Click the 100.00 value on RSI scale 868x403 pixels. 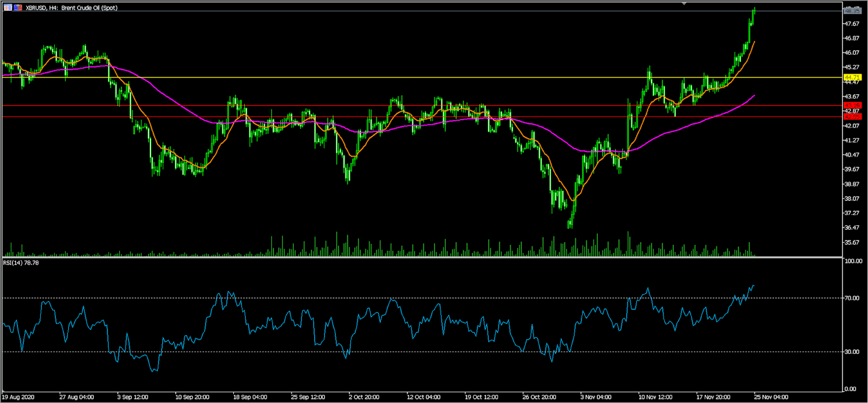853,262
